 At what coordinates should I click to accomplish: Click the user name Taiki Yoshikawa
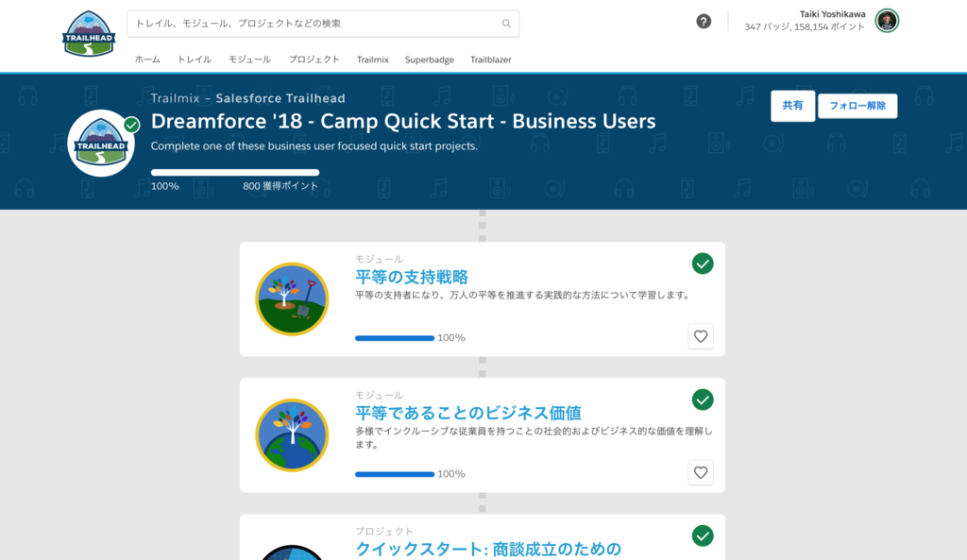pyautogui.click(x=833, y=14)
